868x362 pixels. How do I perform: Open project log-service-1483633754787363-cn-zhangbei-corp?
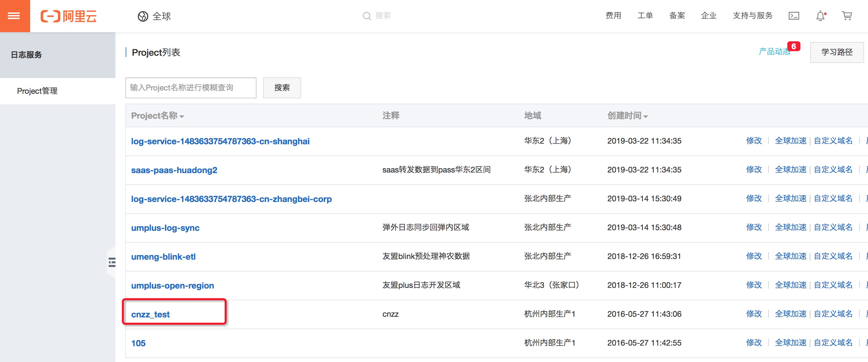(231, 199)
